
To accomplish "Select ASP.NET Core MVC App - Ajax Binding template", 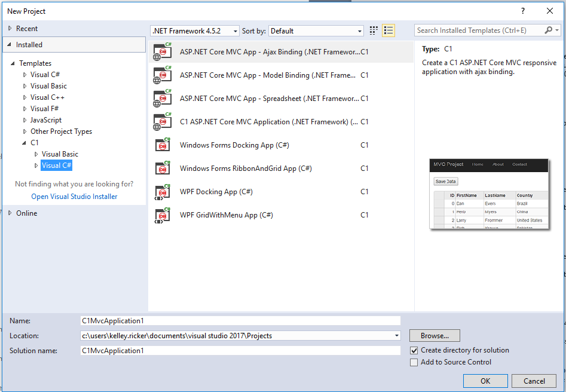I will pos(281,51).
